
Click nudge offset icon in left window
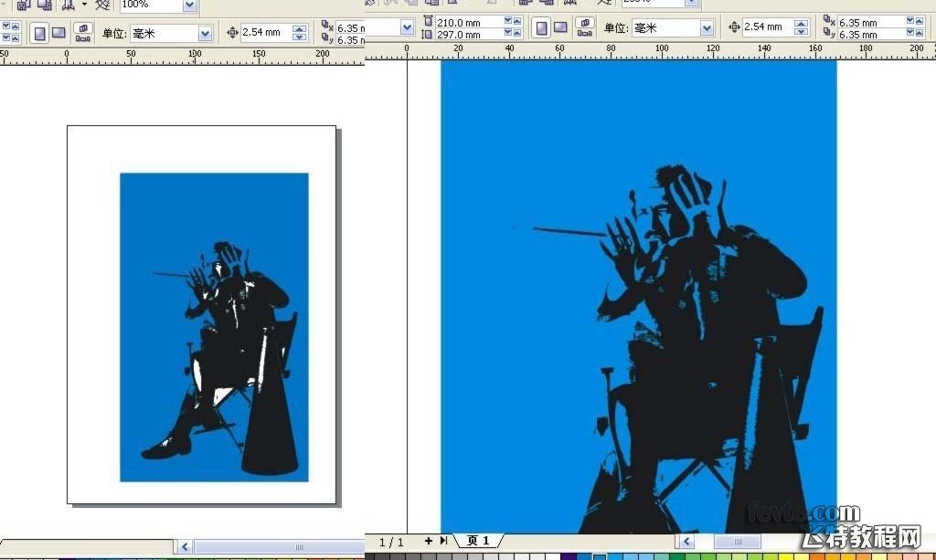tap(232, 33)
